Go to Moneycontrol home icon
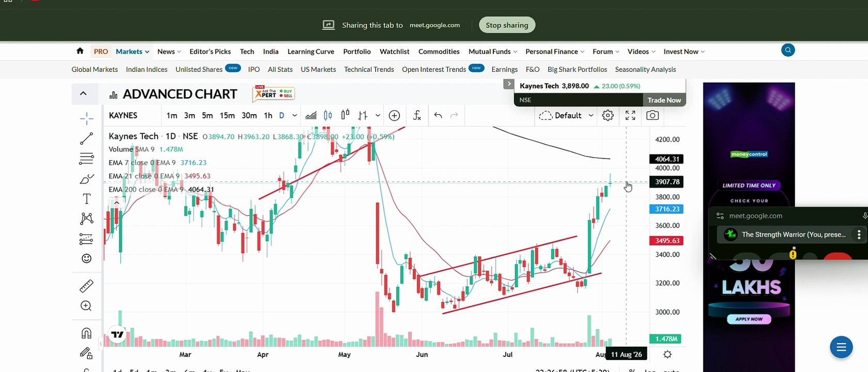The width and height of the screenshot is (868, 372). (x=80, y=51)
